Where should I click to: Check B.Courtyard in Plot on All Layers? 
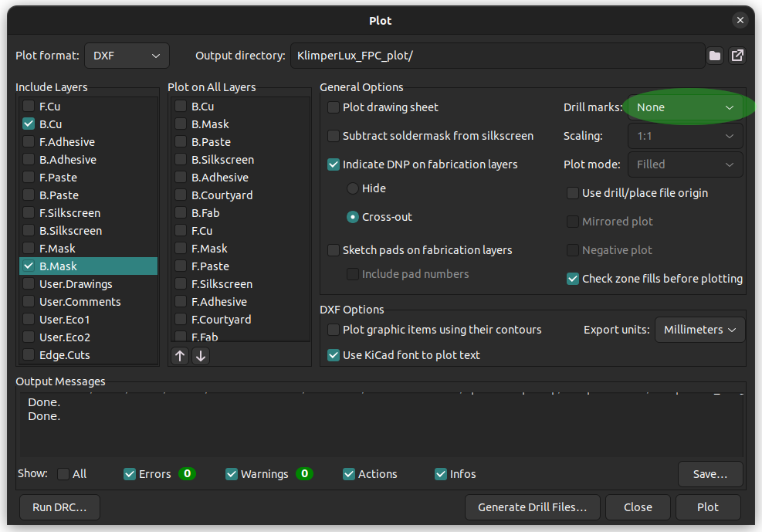click(x=181, y=195)
